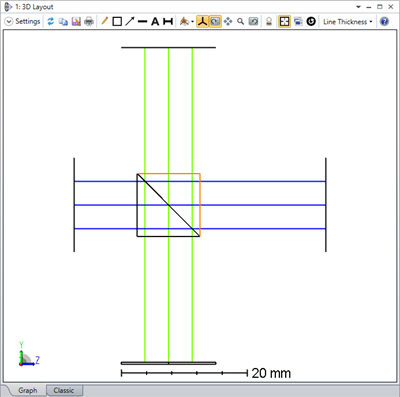
Task: Toggle the highlighted fixed-aspect frame button
Action: [284, 22]
